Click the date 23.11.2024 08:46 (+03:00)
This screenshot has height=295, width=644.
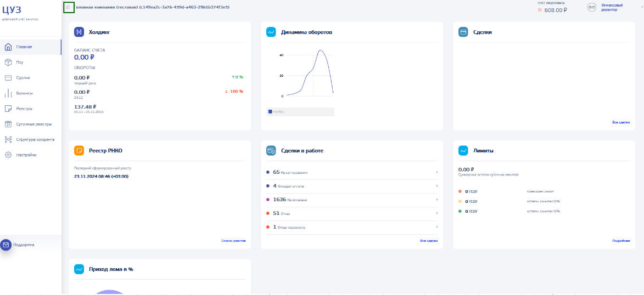coord(101,176)
